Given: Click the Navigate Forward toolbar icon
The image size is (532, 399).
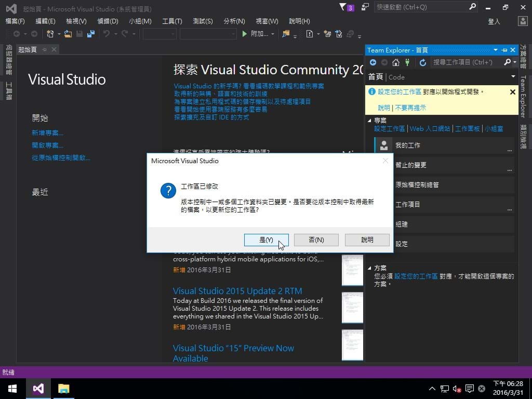Looking at the screenshot, I should coord(34,34).
